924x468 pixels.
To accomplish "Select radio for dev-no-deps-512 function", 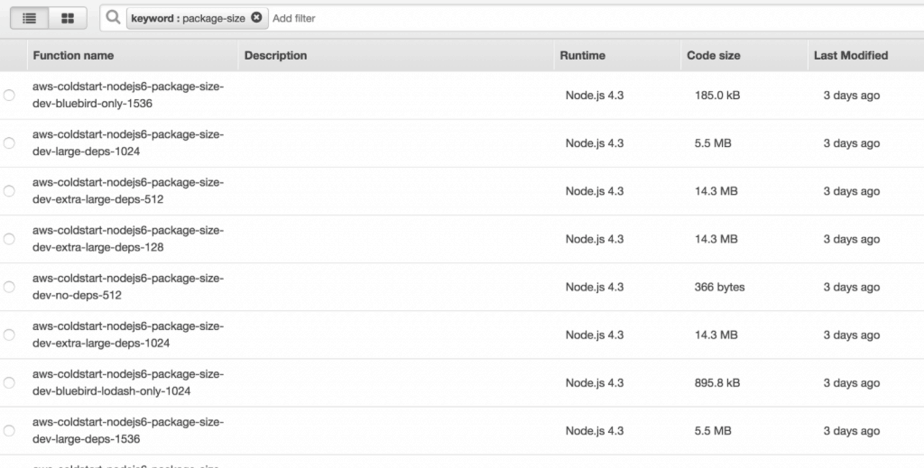I will 10,287.
